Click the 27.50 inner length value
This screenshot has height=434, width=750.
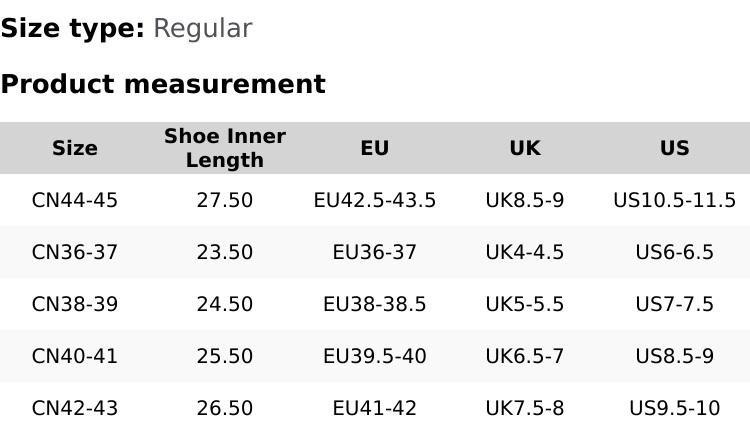[x=225, y=200]
